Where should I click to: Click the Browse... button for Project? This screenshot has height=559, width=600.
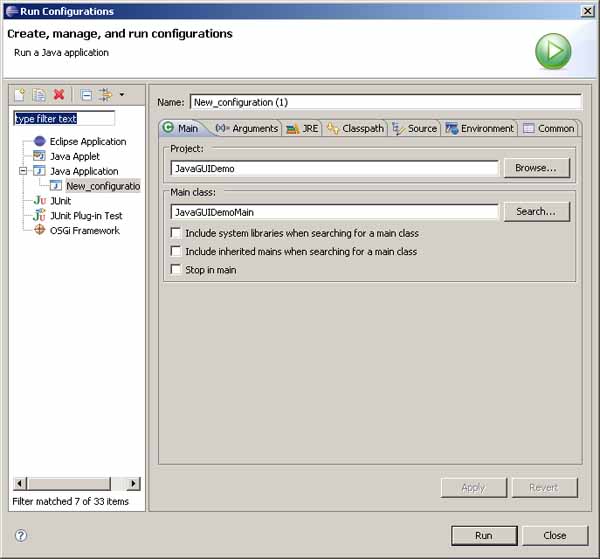536,168
